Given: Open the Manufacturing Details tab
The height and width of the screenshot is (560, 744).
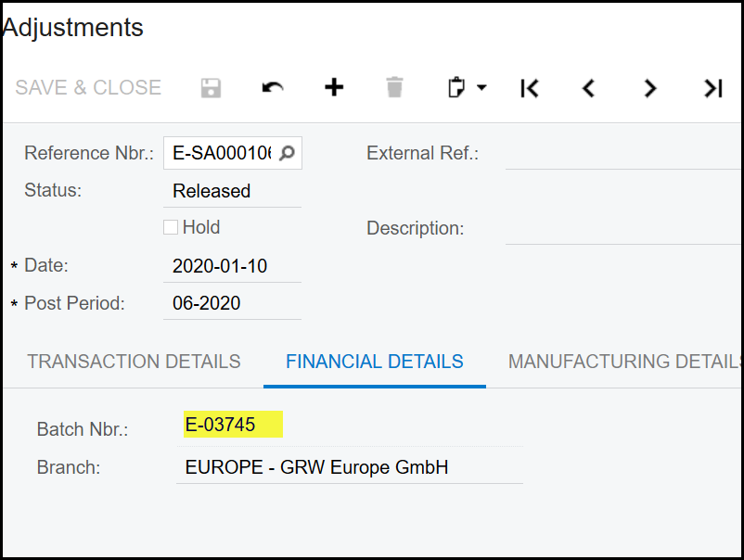Looking at the screenshot, I should (x=623, y=362).
